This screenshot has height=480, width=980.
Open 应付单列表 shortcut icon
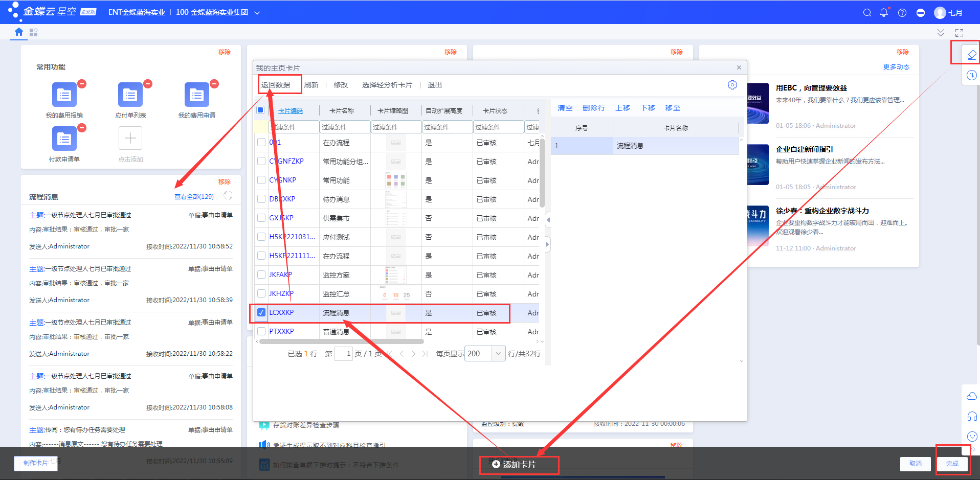(130, 95)
